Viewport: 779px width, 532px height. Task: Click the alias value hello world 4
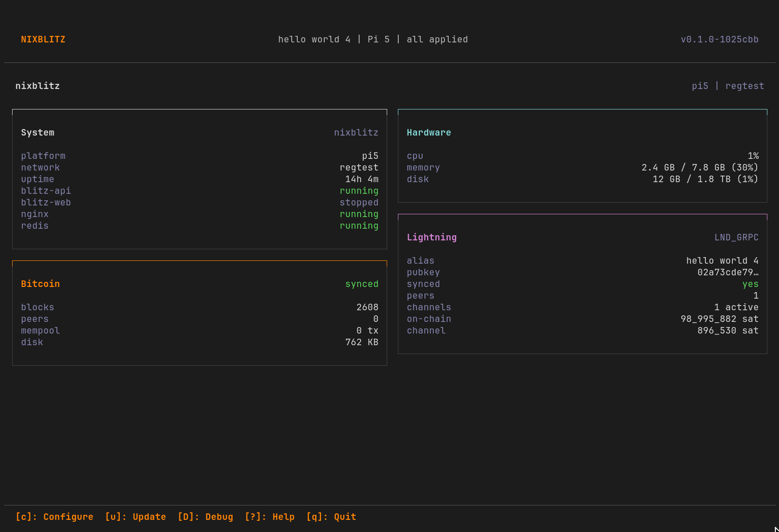point(723,261)
